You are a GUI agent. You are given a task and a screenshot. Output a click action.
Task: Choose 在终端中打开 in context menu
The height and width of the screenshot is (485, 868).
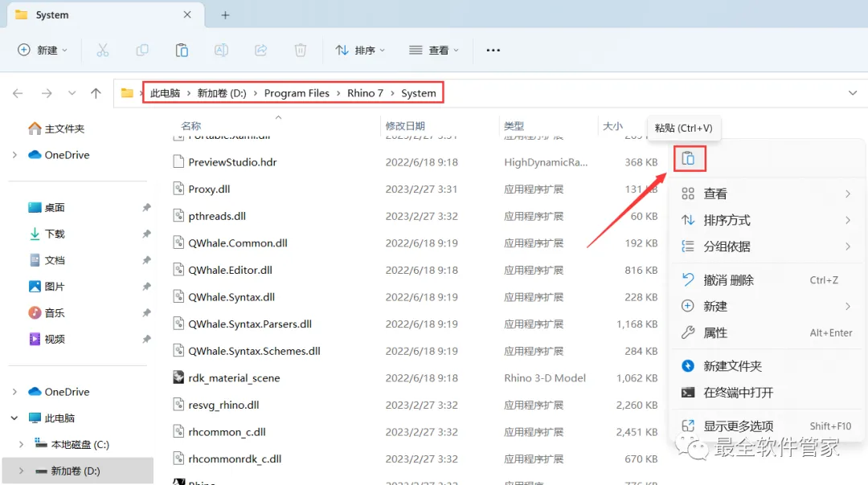[x=766, y=393]
